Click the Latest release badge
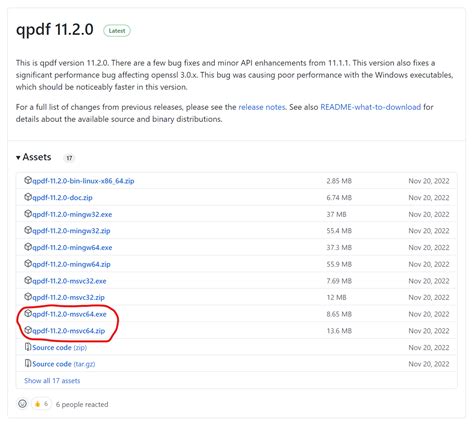The width and height of the screenshot is (474, 425). coord(117,31)
